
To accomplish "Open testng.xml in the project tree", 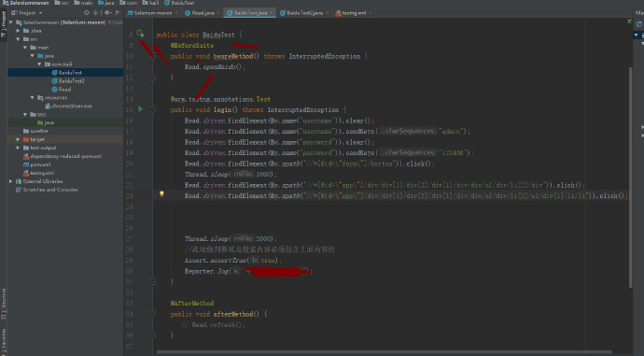I will click(x=38, y=173).
